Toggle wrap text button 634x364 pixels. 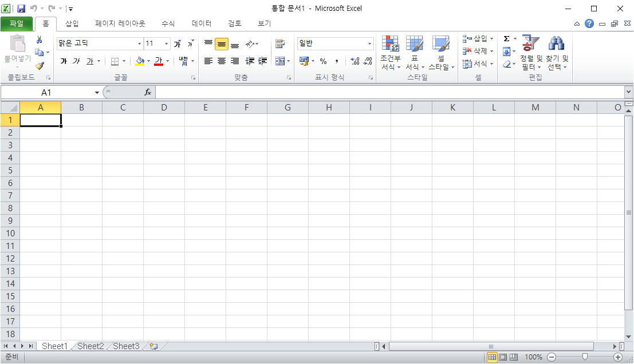(x=280, y=43)
